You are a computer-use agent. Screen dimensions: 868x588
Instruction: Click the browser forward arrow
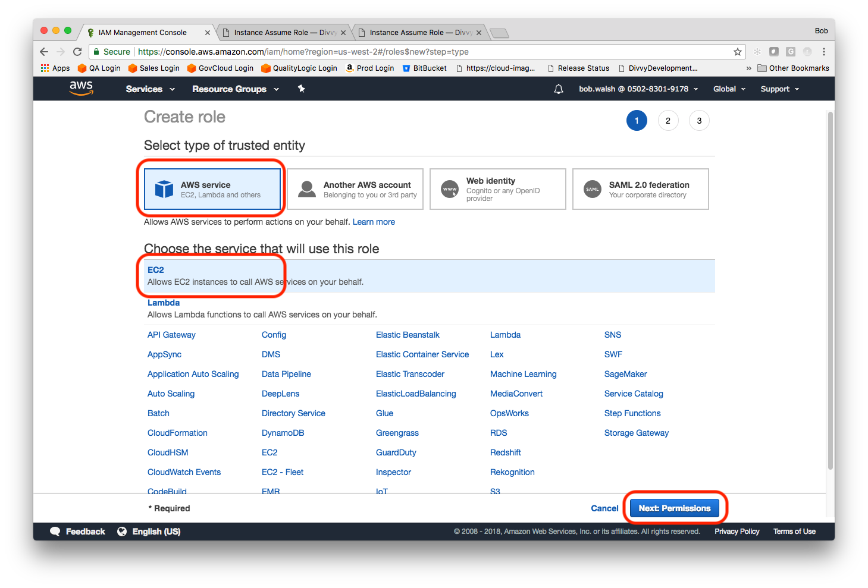point(61,52)
